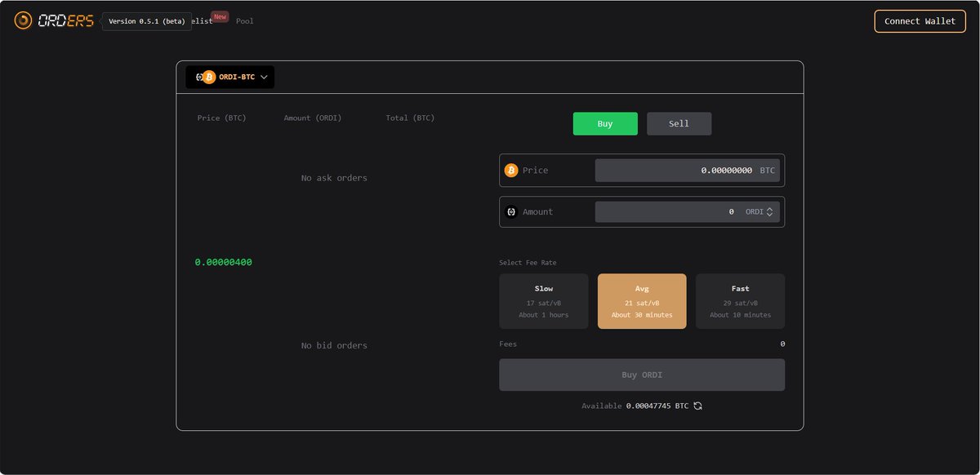This screenshot has height=475, width=980.
Task: Click the New badge on the Whitelist menu
Action: [219, 16]
